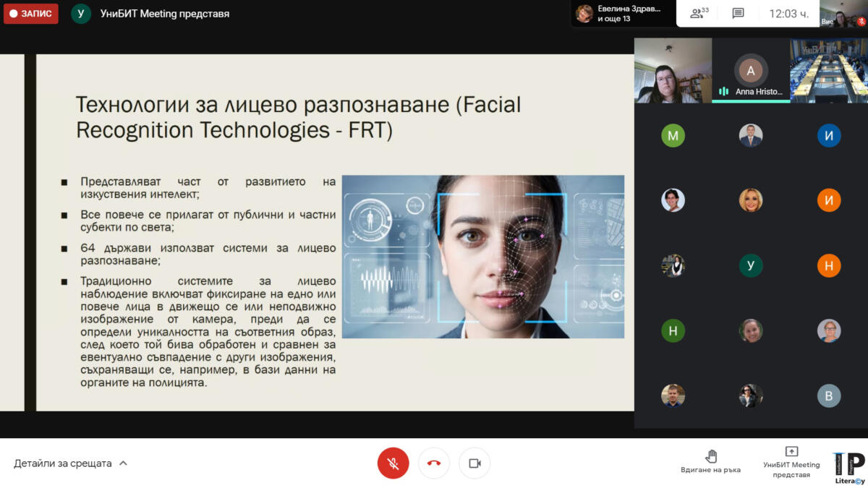
Task: Click the dark-haired person's avatar on light blue background
Action: [673, 200]
